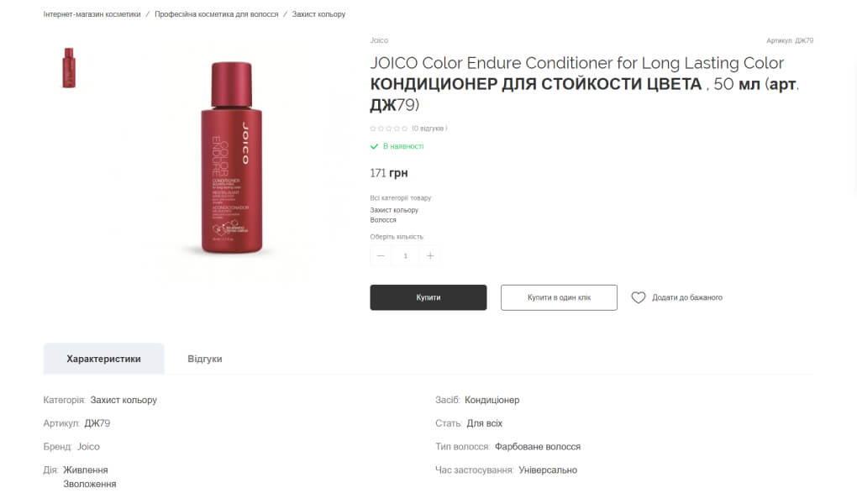Image resolution: width=857 pixels, height=504 pixels.
Task: Open Захист кольору link under price
Action: point(394,210)
